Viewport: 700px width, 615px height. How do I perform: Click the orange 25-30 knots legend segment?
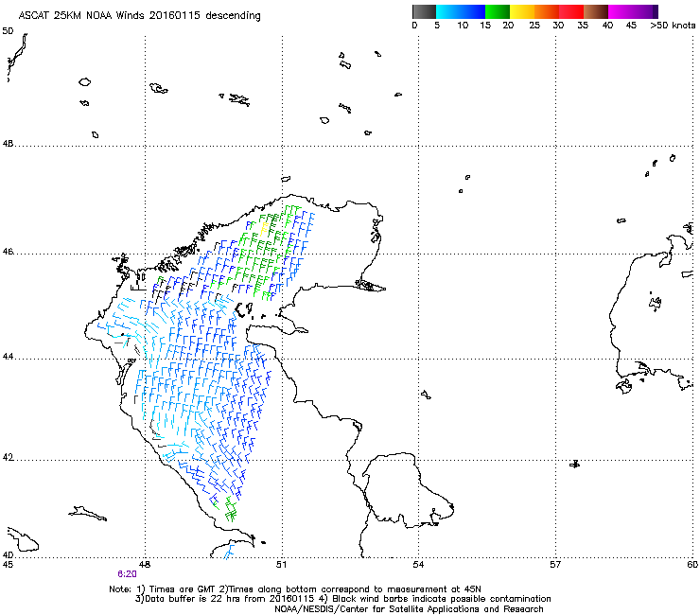(547, 11)
